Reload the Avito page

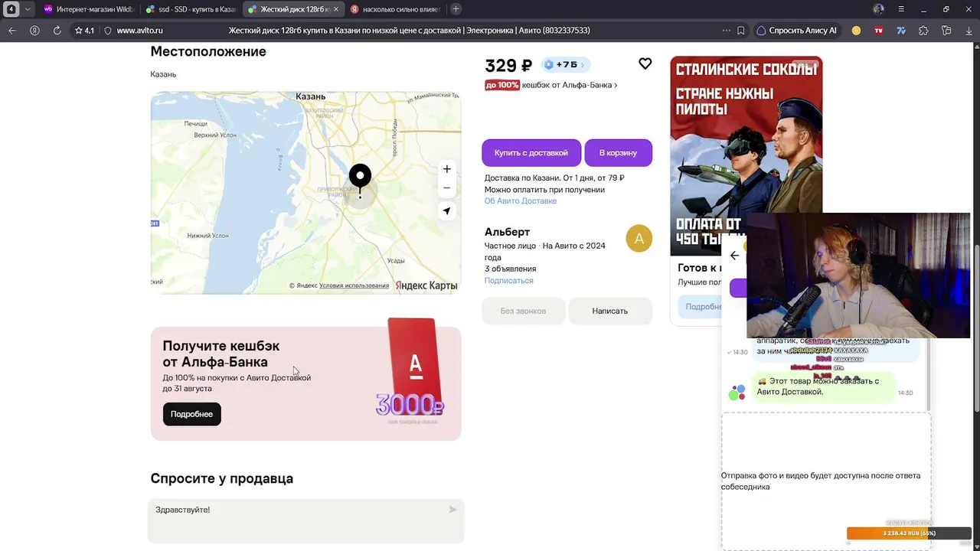[57, 31]
